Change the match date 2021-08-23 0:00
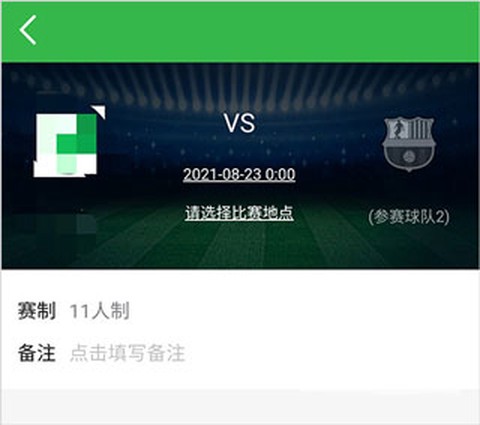This screenshot has width=480, height=425. [239, 174]
